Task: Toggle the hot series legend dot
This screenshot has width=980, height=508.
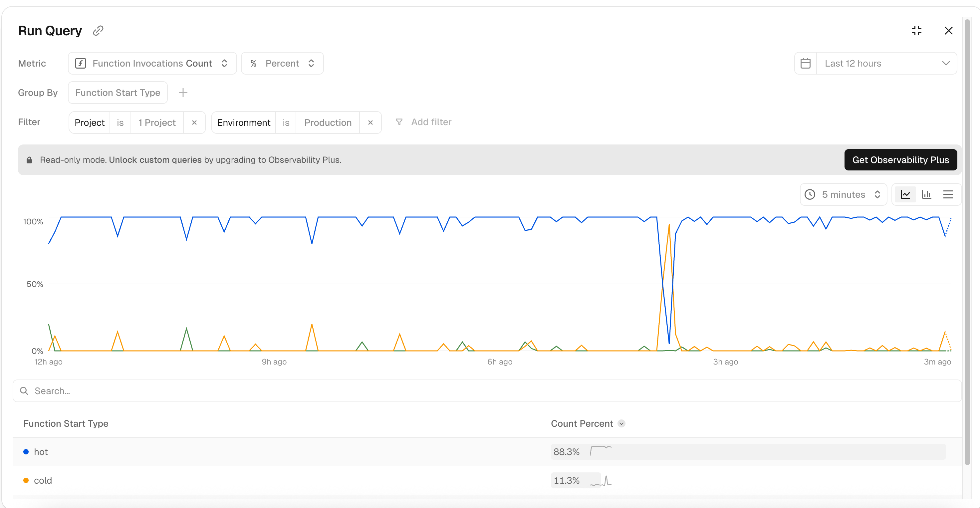Action: tap(26, 452)
